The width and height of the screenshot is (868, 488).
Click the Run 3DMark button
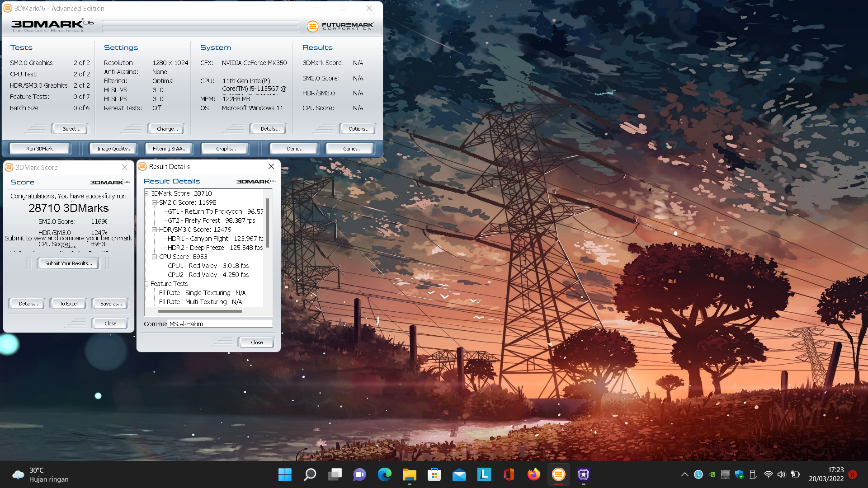pos(39,149)
